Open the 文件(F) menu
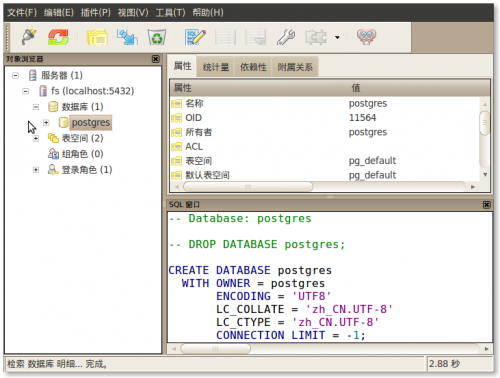500x378 pixels. coord(22,13)
